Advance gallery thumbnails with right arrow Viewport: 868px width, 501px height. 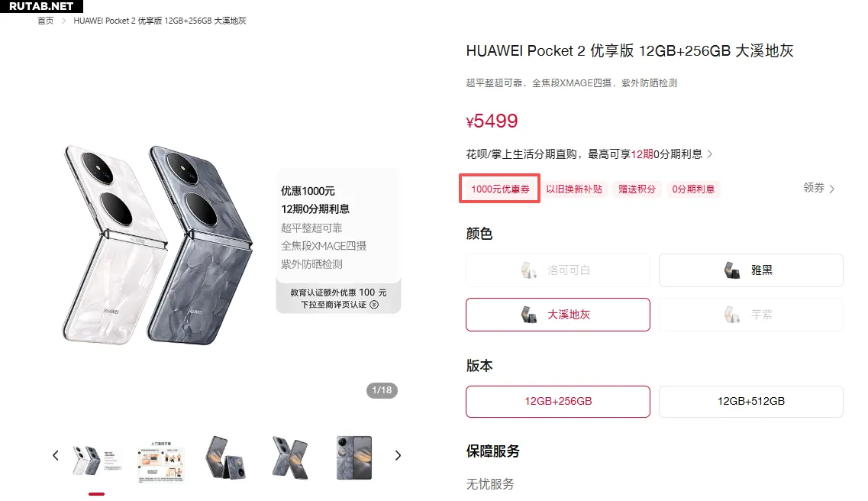tap(398, 456)
